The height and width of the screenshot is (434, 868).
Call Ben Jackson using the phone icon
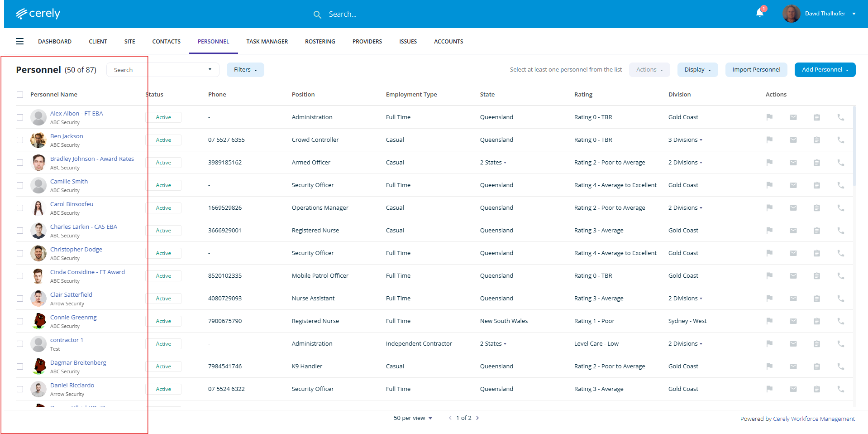(841, 140)
